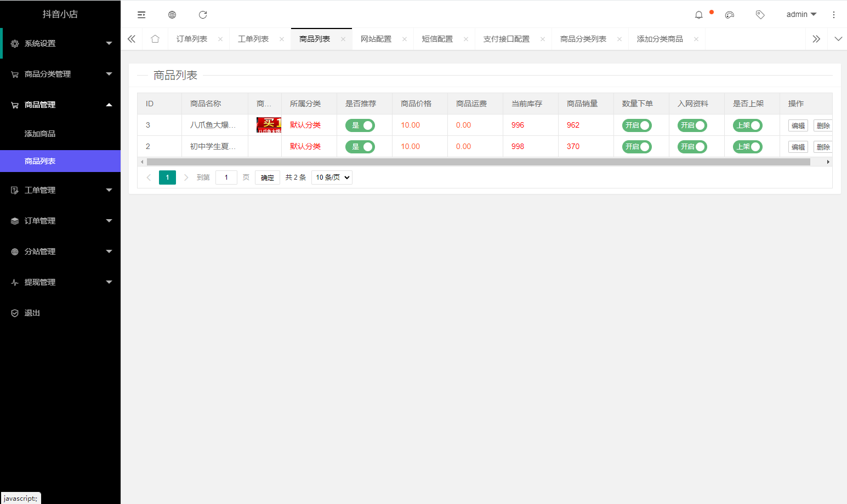
Task: Click the 退出 logout icon in sidebar
Action: tap(14, 313)
